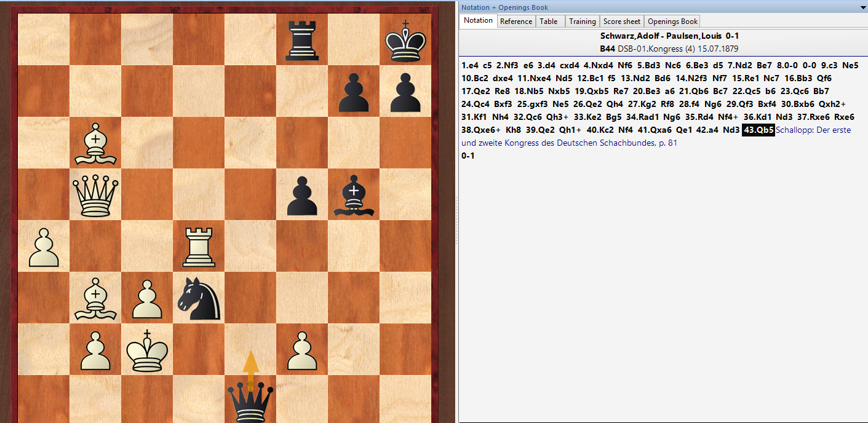
Task: Switch to the Training tab
Action: click(x=582, y=22)
